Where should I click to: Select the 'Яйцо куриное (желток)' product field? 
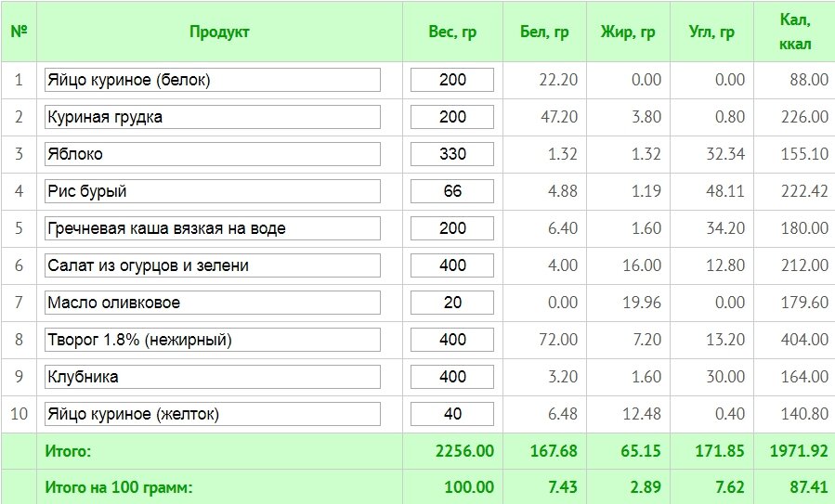pos(213,414)
